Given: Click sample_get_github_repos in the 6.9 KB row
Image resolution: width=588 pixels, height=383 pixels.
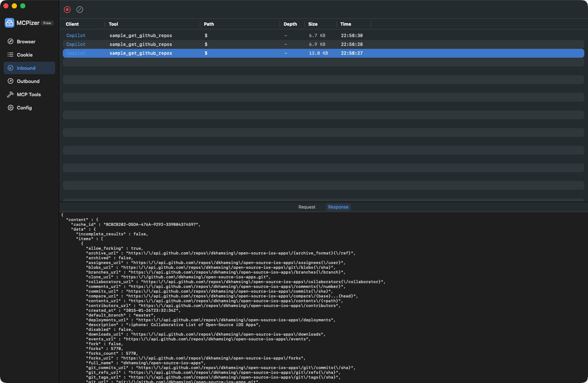Looking at the screenshot, I should click(x=141, y=44).
